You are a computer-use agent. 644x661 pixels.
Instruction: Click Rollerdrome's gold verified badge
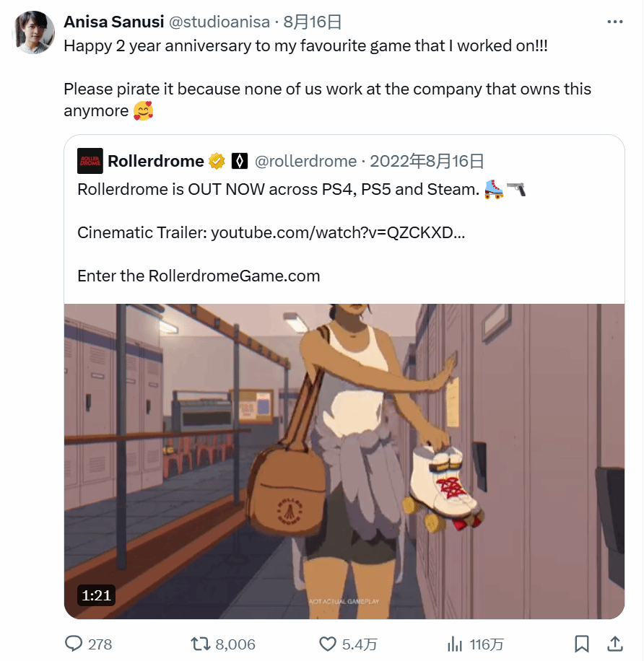[x=217, y=161]
